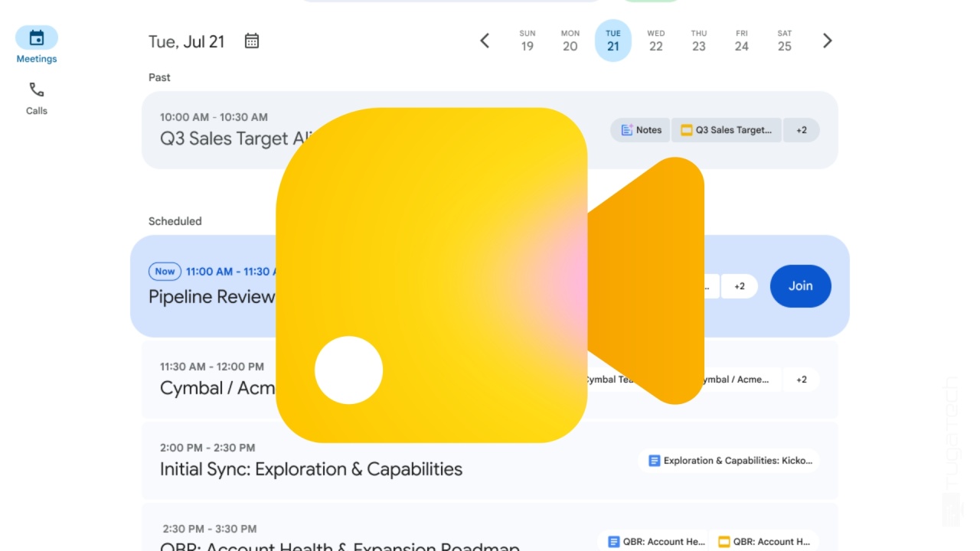Image resolution: width=980 pixels, height=551 pixels.
Task: Click the Past section label
Action: click(159, 77)
